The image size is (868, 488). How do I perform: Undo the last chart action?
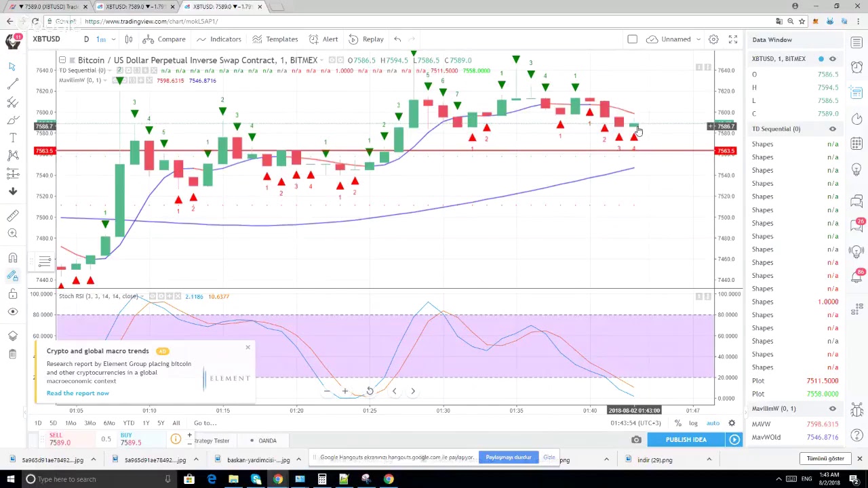[397, 39]
